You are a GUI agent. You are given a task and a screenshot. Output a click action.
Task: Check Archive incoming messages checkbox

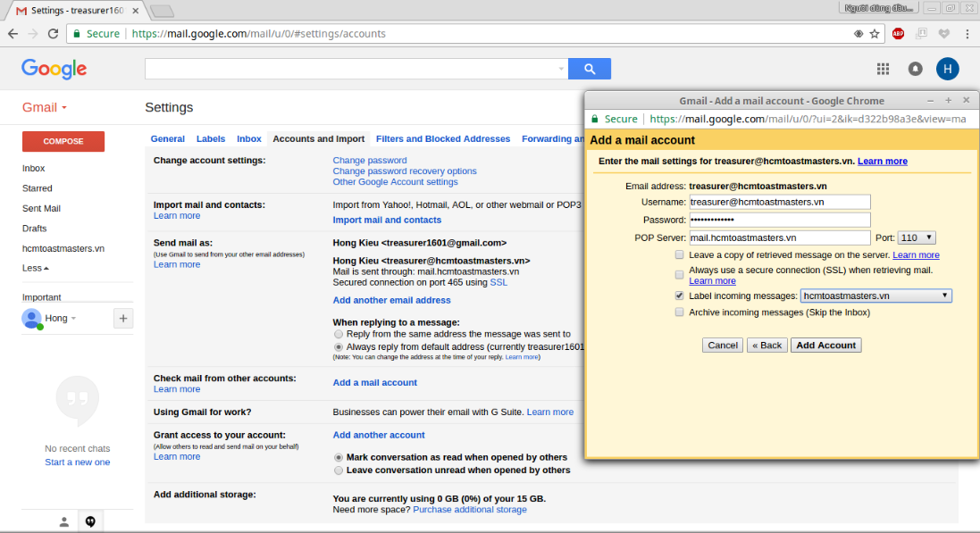coord(679,312)
